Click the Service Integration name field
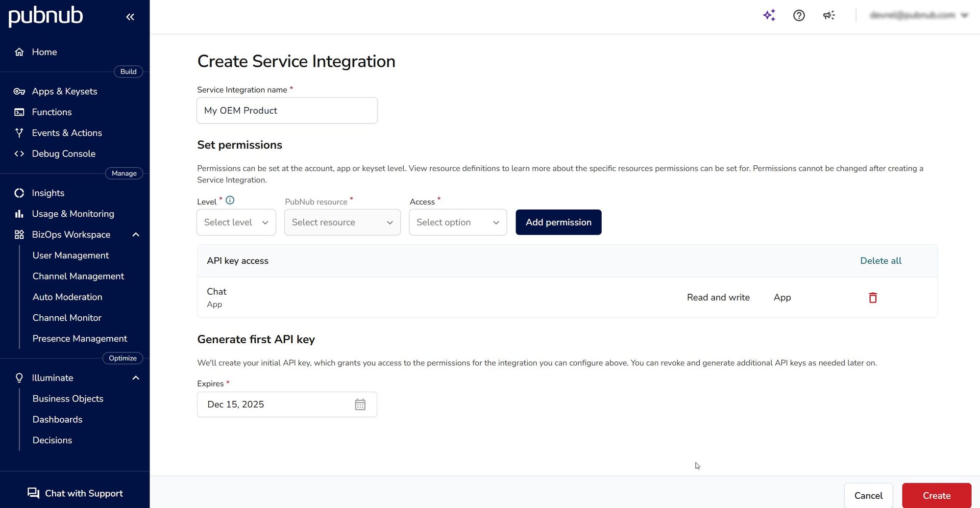Image resolution: width=980 pixels, height=508 pixels. (287, 110)
